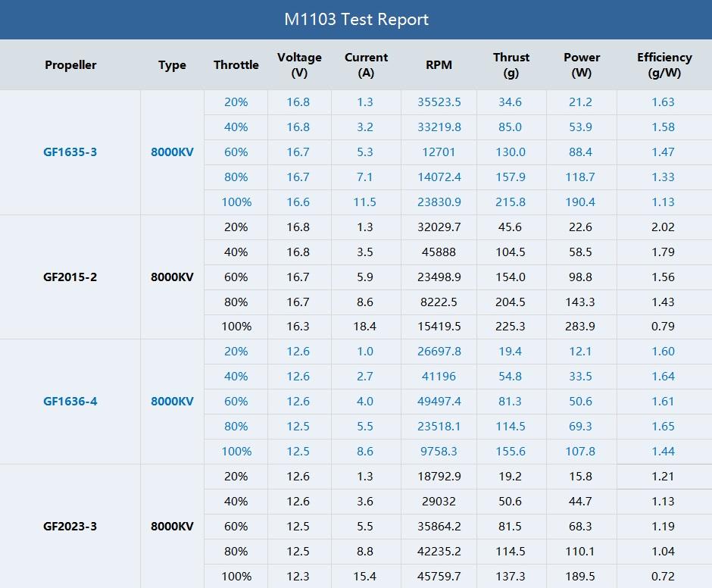Select thrust value 215.8
Screen dimensions: 712x588
511,202
